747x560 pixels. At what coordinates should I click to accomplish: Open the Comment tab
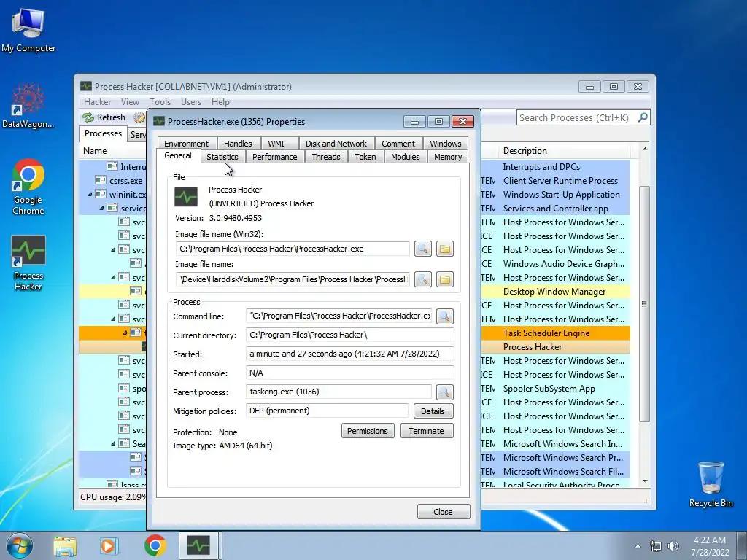coord(398,144)
